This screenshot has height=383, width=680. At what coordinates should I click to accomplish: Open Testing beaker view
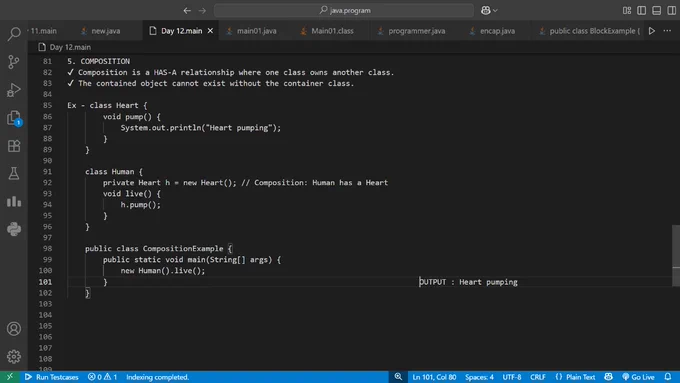click(14, 173)
